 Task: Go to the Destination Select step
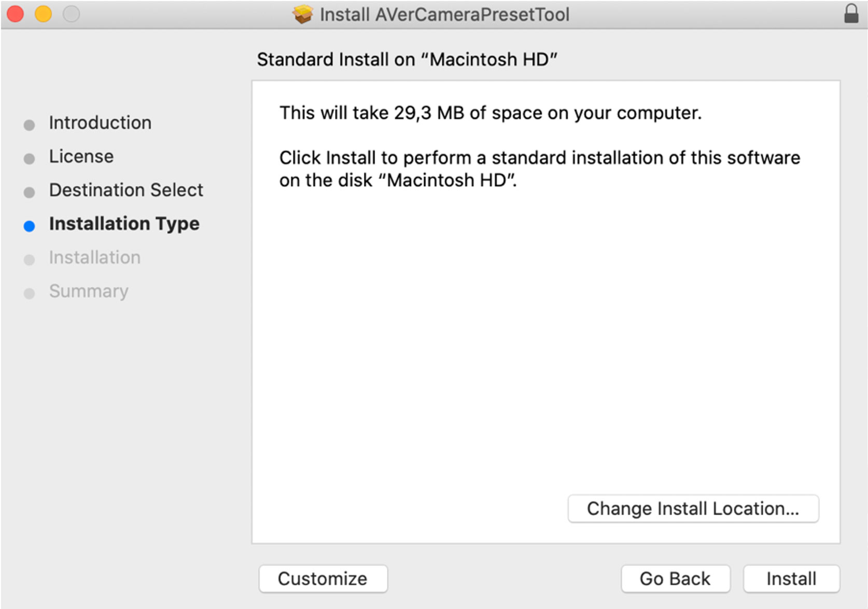click(126, 190)
